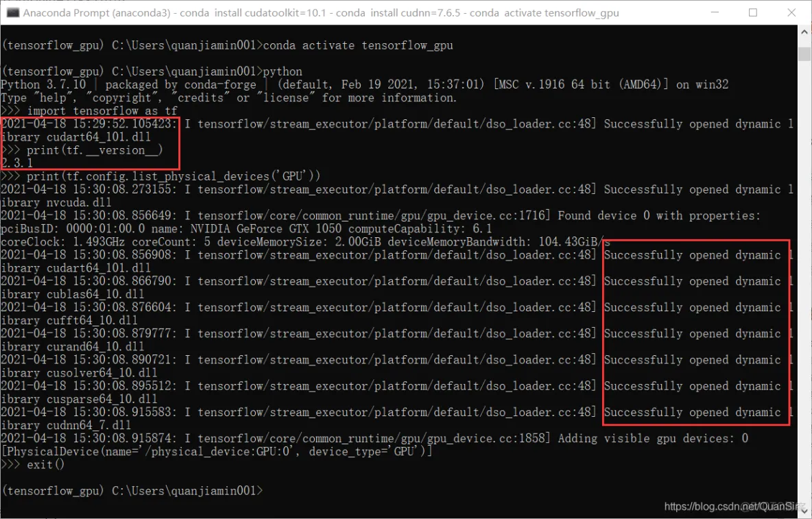This screenshot has height=519, width=812.
Task: Click the version output '2.3.1'
Action: click(x=17, y=163)
